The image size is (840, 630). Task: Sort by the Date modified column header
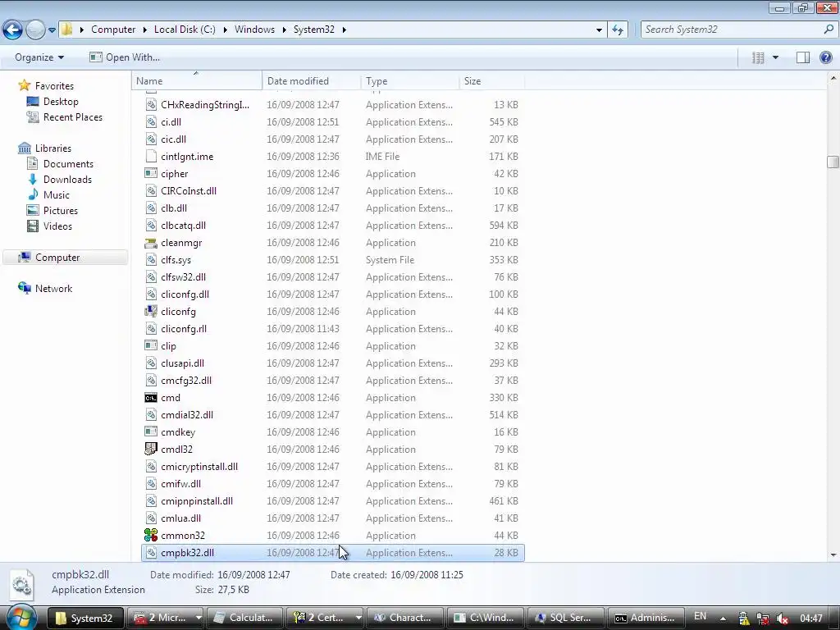tap(311, 81)
